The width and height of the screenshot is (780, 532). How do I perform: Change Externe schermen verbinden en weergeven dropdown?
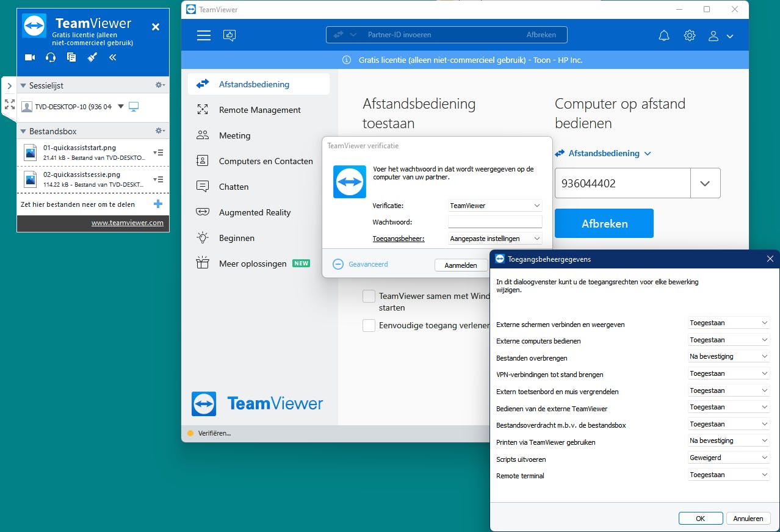tap(729, 323)
